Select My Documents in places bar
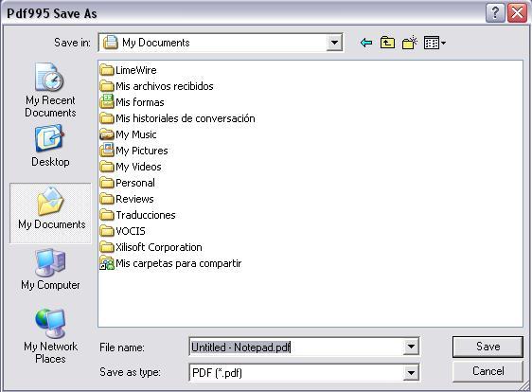 click(51, 213)
